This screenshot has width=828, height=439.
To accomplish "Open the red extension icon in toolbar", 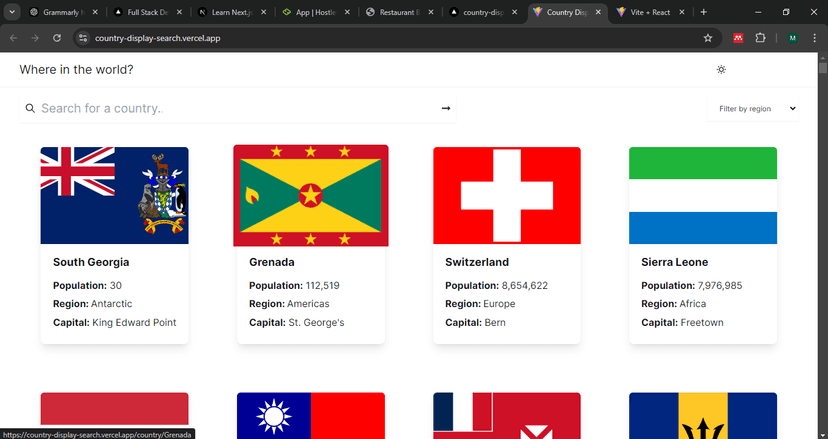I will [738, 38].
